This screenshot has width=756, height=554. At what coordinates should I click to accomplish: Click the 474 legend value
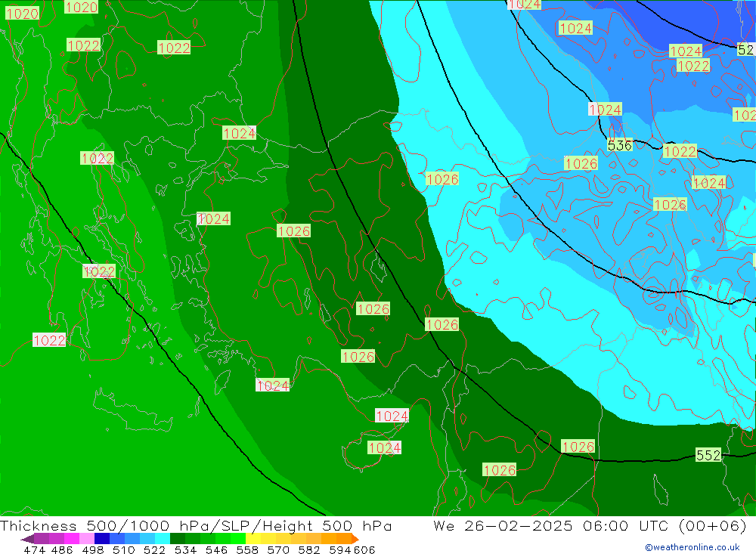pyautogui.click(x=34, y=549)
